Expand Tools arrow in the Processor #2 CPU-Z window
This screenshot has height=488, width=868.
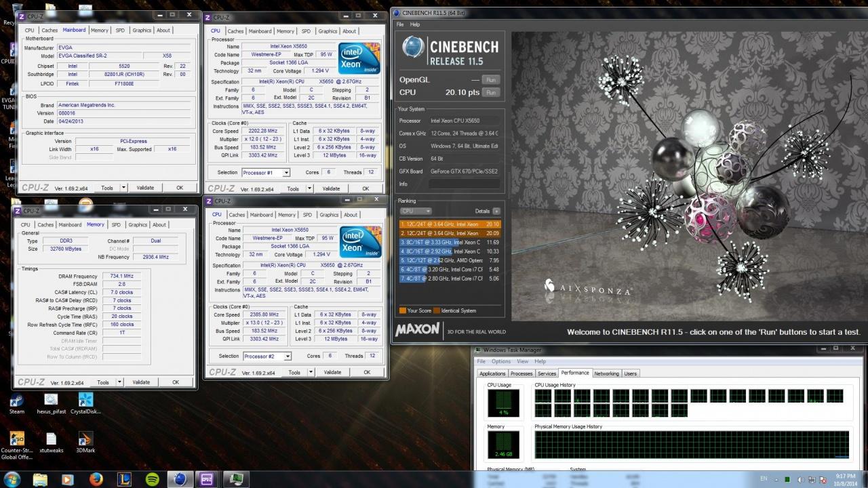pos(311,372)
